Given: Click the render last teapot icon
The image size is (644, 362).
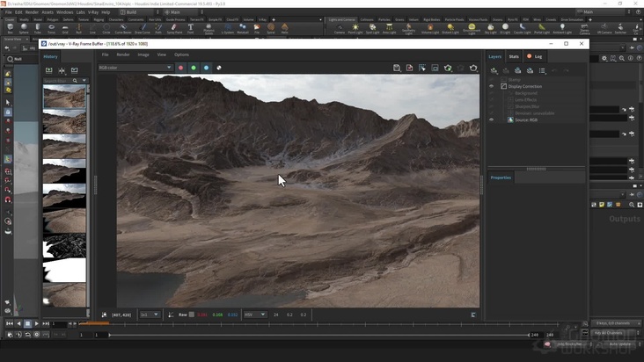Looking at the screenshot, I should point(473,68).
